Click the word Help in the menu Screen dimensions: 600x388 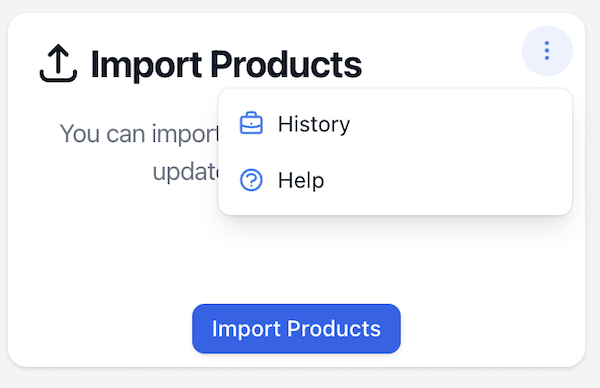point(301,180)
